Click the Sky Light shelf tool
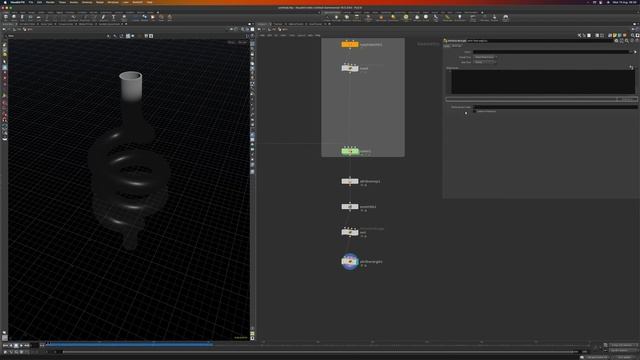 (x=417, y=18)
